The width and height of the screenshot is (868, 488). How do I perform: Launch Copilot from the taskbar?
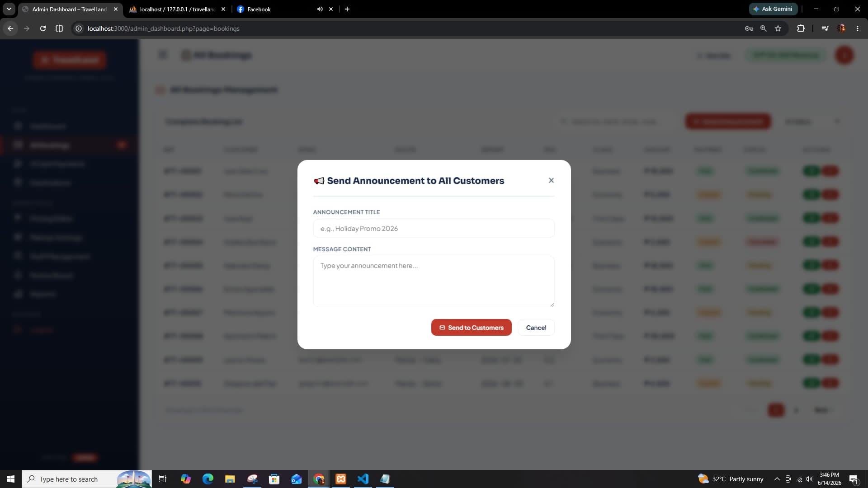tap(185, 479)
